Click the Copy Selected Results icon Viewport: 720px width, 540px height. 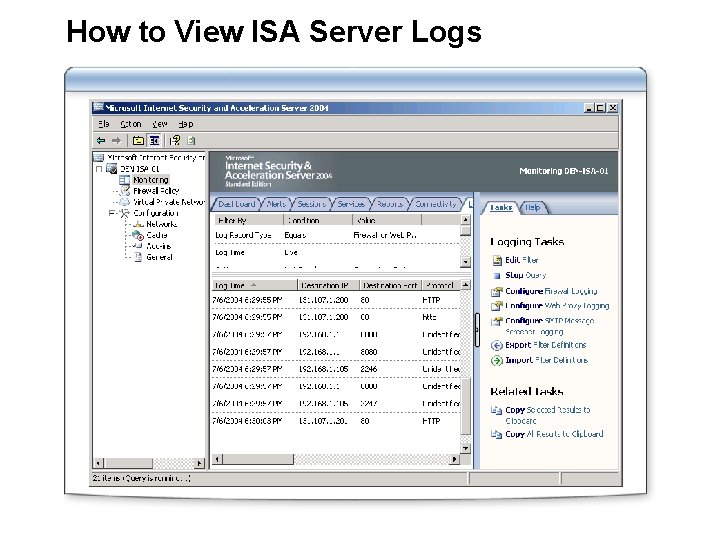coord(496,410)
